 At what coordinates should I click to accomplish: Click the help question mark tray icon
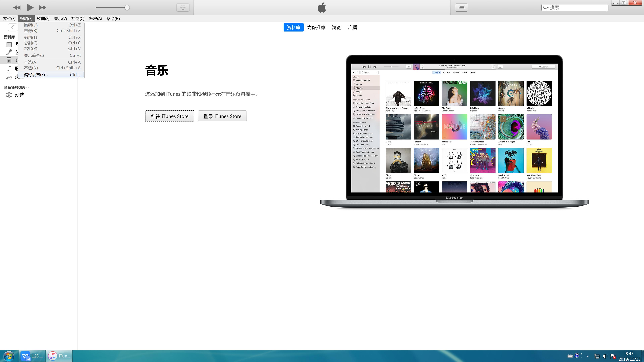coord(577,355)
